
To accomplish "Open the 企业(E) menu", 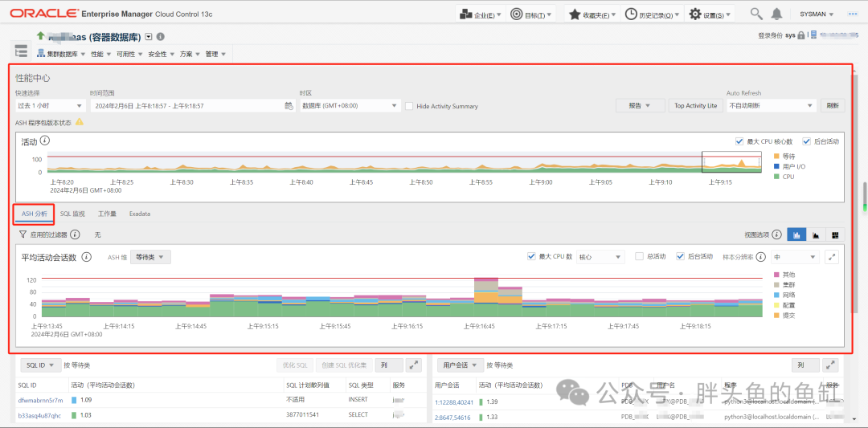I will click(x=481, y=14).
